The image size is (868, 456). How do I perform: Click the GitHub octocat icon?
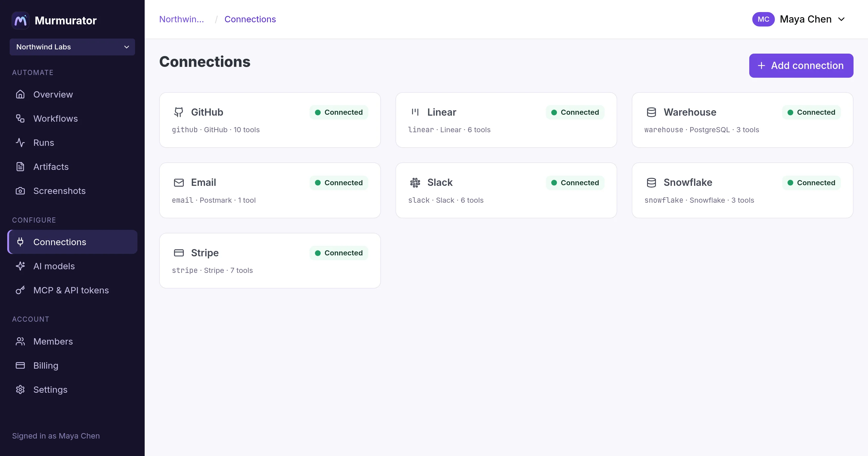point(179,112)
